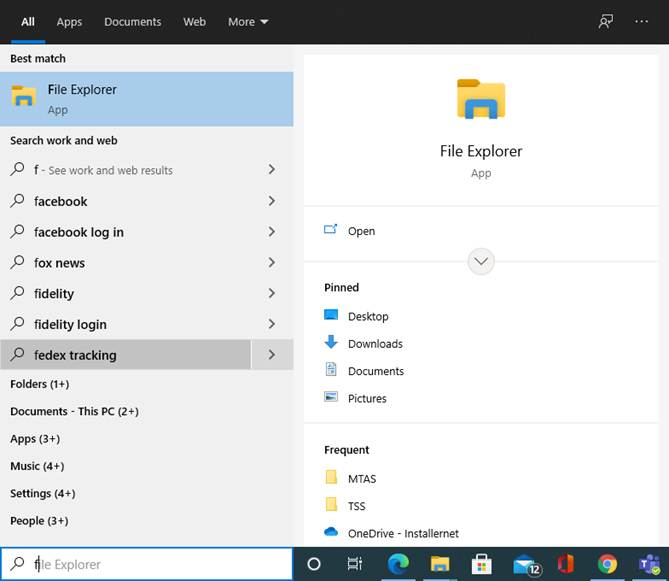Switch to the Web search tab
669x581 pixels.
tap(194, 22)
